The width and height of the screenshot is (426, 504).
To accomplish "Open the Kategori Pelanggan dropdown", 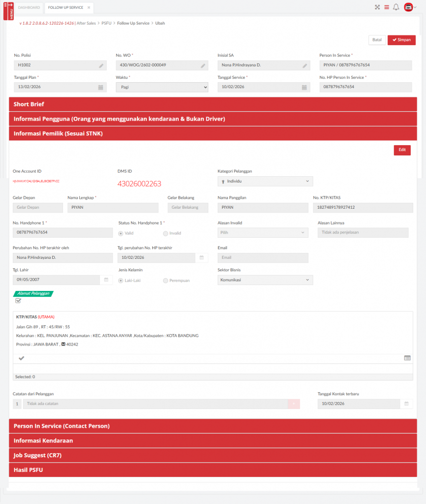I will 265,182.
